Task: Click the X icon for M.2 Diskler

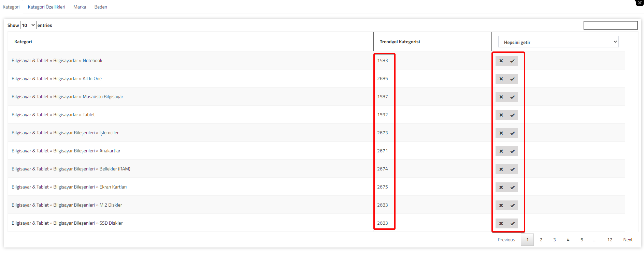Action: (501, 206)
